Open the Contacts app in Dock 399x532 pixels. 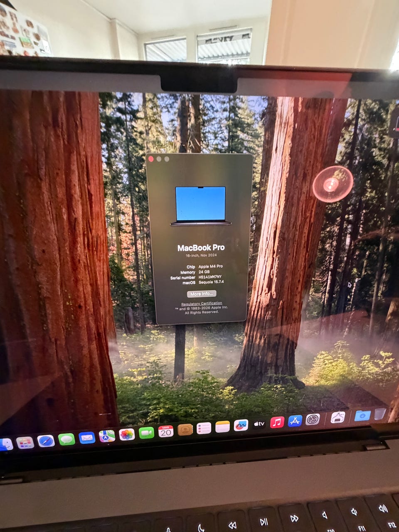click(185, 429)
